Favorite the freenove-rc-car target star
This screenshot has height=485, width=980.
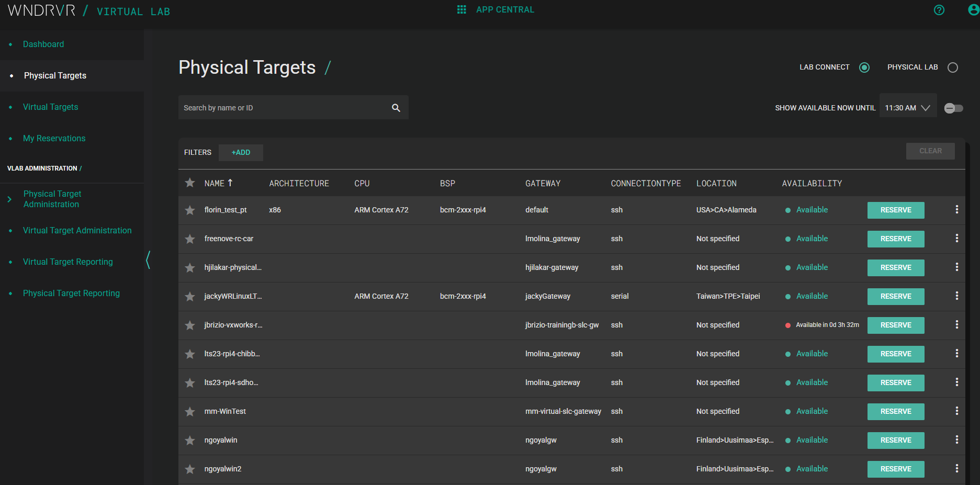(190, 239)
